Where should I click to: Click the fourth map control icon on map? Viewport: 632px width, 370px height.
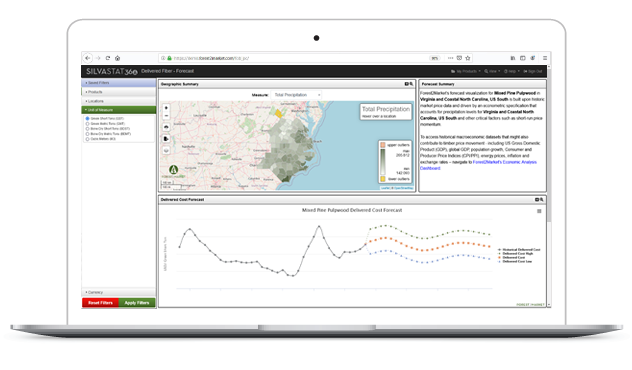point(166,139)
